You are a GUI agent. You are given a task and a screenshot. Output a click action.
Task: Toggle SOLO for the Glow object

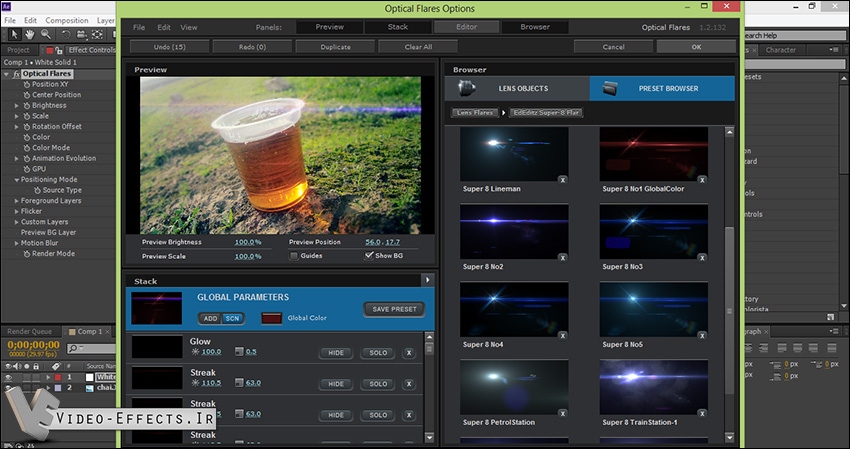[378, 352]
